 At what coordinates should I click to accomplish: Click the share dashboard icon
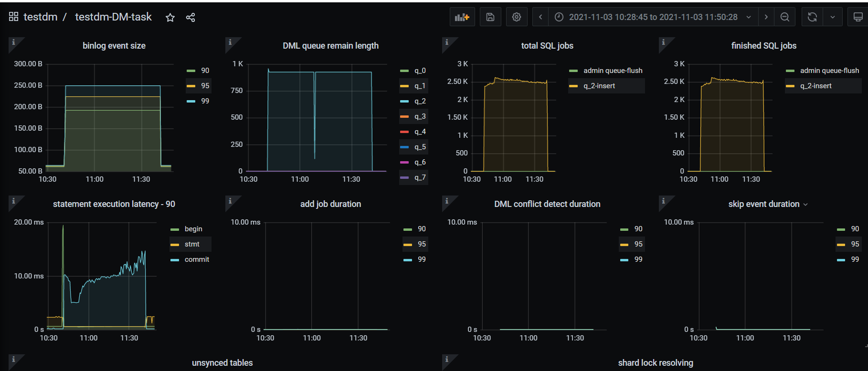191,18
